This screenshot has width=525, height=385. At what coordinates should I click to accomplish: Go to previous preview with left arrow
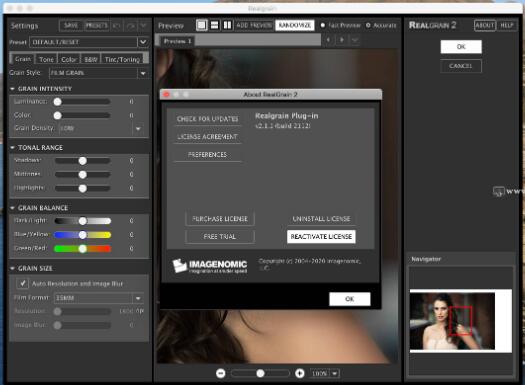click(328, 40)
